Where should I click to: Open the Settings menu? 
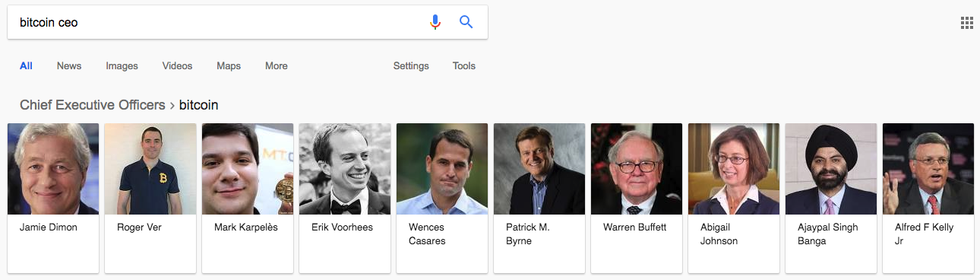[x=411, y=66]
